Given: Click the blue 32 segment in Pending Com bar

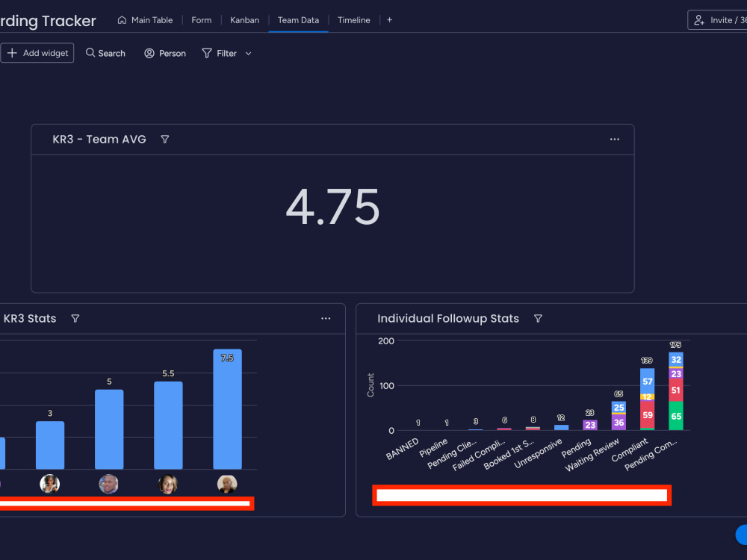Looking at the screenshot, I should (x=676, y=360).
